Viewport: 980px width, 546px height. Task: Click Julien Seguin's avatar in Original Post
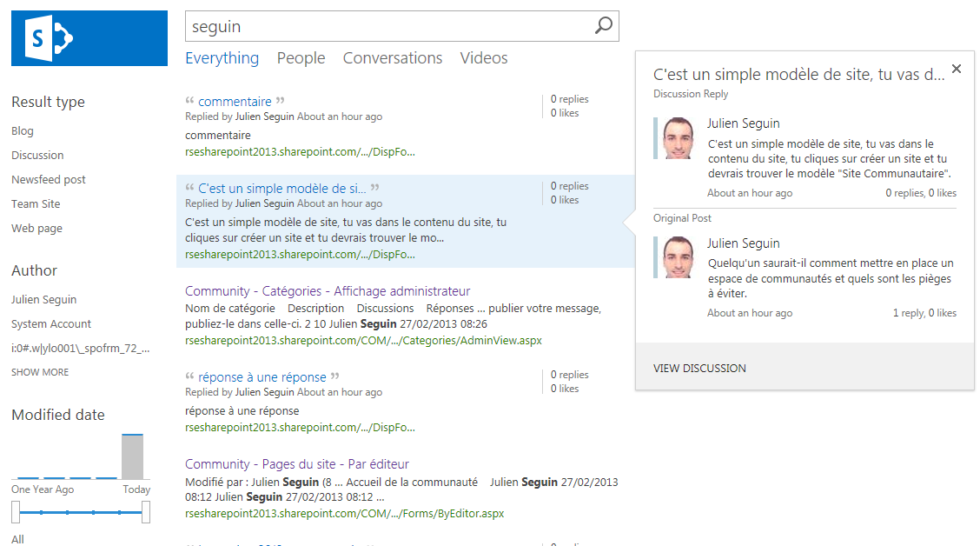click(678, 258)
